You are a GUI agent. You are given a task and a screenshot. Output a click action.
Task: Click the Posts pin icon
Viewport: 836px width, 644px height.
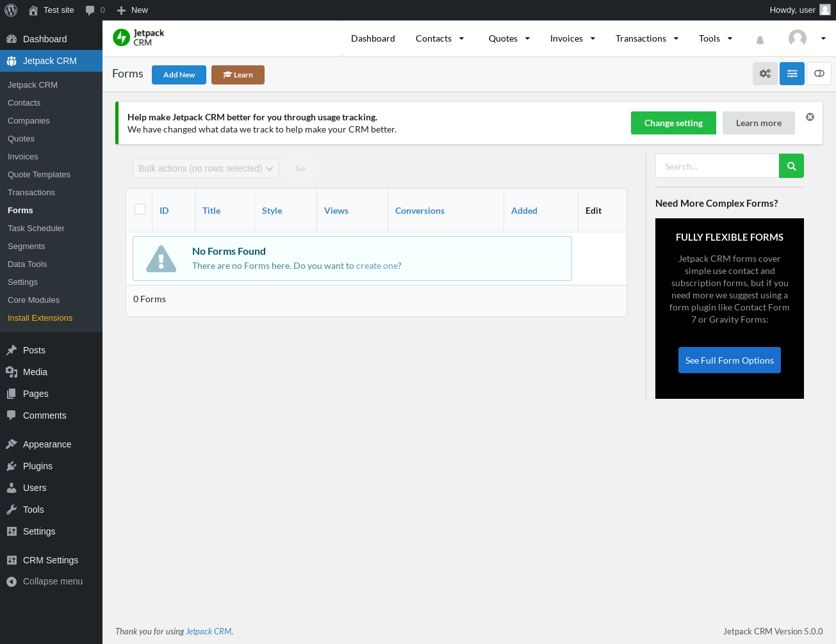pos(12,350)
